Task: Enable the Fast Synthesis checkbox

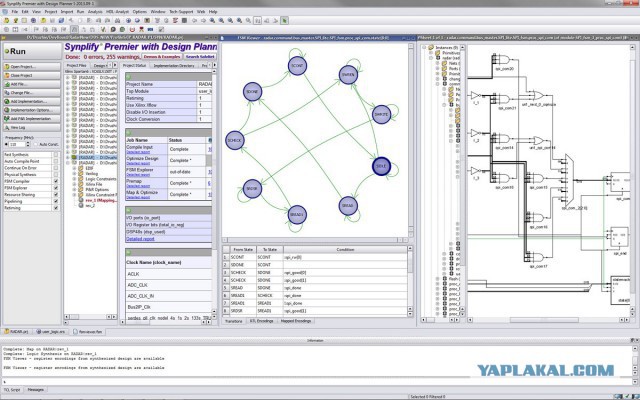Action: pyautogui.click(x=56, y=155)
